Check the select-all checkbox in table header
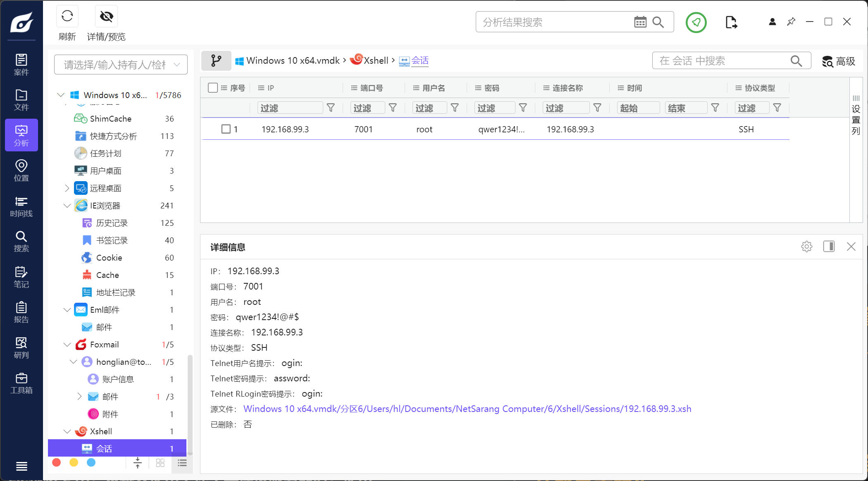Viewport: 868px width, 481px height. (213, 88)
